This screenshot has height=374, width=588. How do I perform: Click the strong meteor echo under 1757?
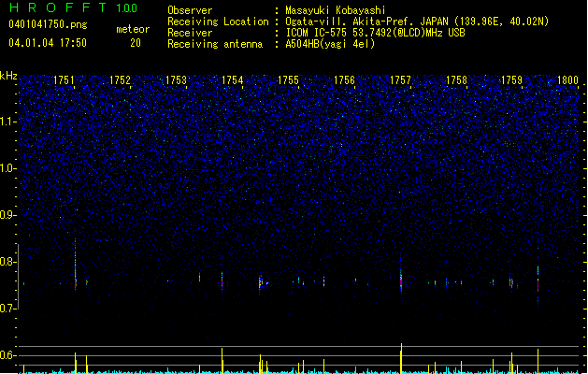401,278
